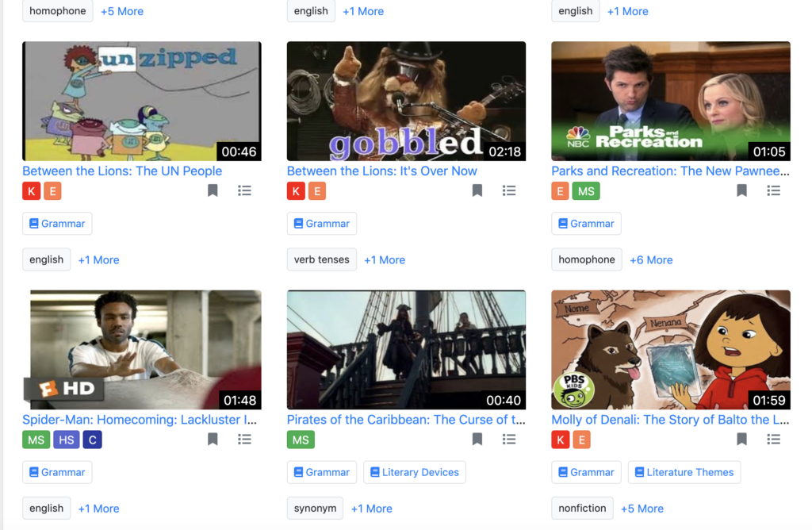Click K grade badge under Molly of Denali
The image size is (812, 530).
click(561, 440)
